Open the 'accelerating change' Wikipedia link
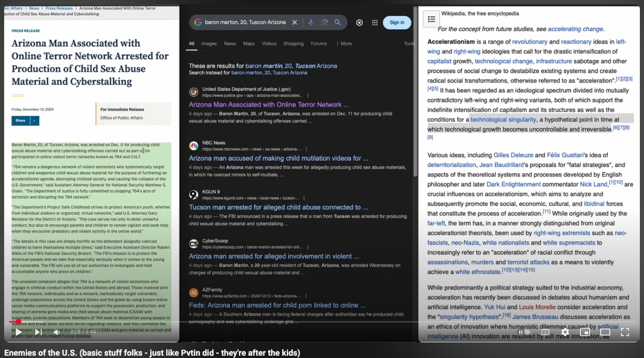This screenshot has width=644, height=358. point(575,29)
